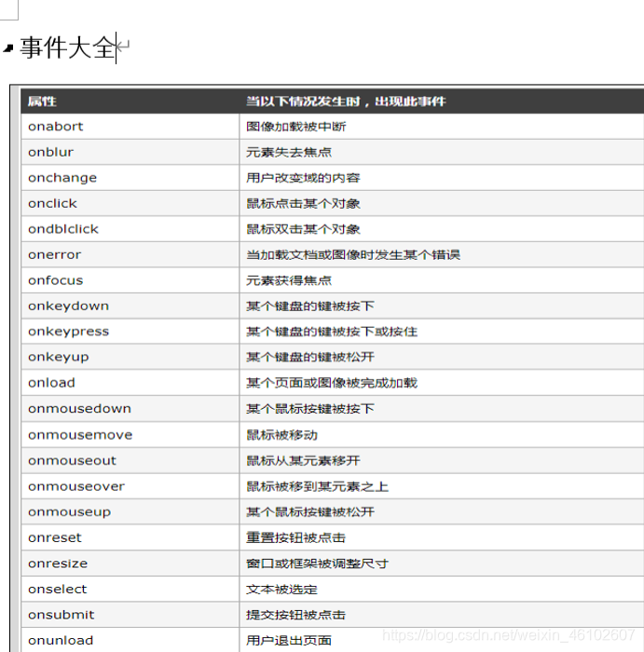Viewport: 644px width, 652px height.
Task: Click the 某个键盘的键被按下或按住 cell
Action: tap(442, 332)
